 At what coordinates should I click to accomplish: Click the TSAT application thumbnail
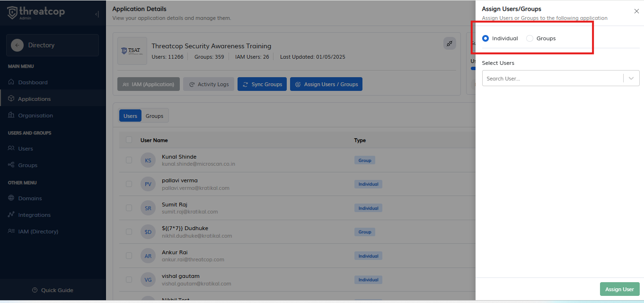(x=132, y=51)
